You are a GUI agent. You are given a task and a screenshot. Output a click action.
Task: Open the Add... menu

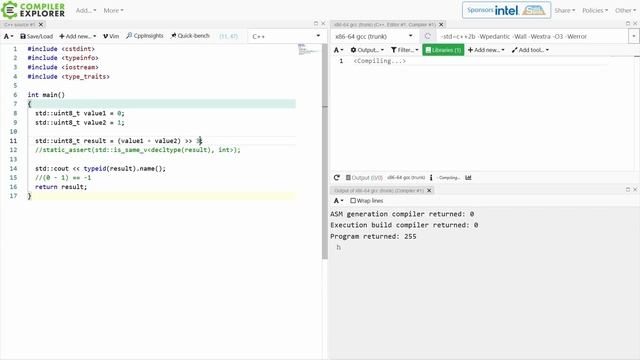(x=86, y=10)
